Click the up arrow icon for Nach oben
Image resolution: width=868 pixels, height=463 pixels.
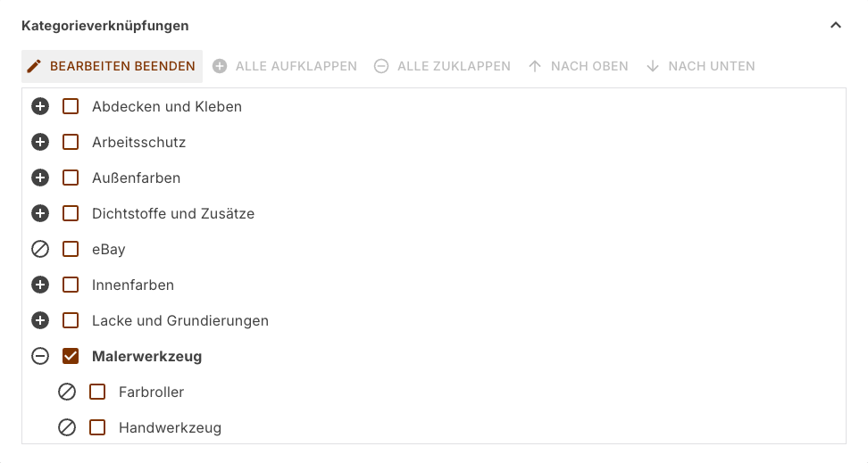coord(535,66)
